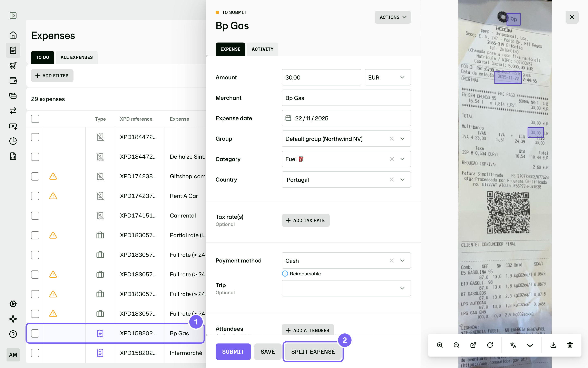Open the settings gear in sidebar
The height and width of the screenshot is (368, 588).
pyautogui.click(x=13, y=304)
